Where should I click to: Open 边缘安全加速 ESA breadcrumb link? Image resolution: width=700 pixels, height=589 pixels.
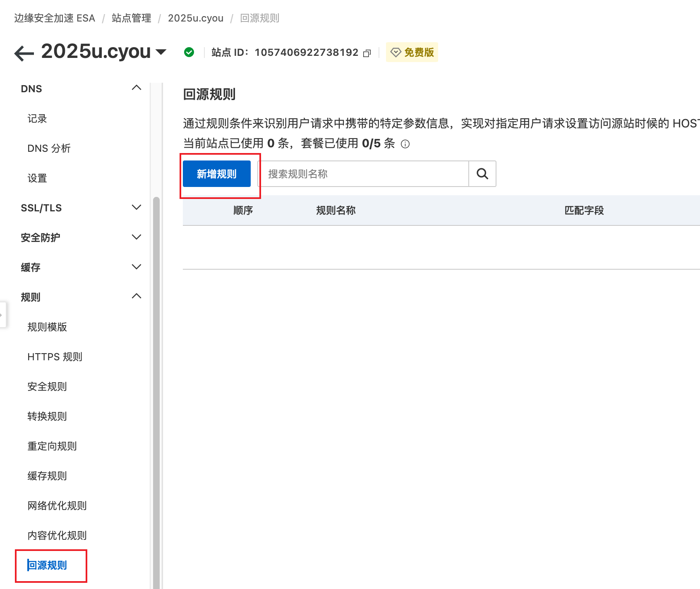[54, 18]
